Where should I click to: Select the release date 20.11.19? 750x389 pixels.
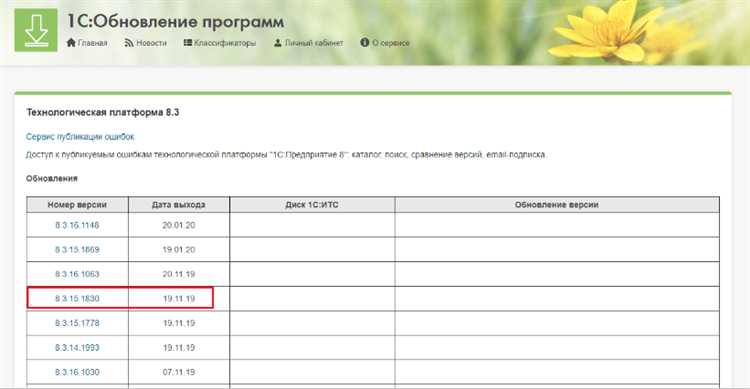[x=178, y=274]
